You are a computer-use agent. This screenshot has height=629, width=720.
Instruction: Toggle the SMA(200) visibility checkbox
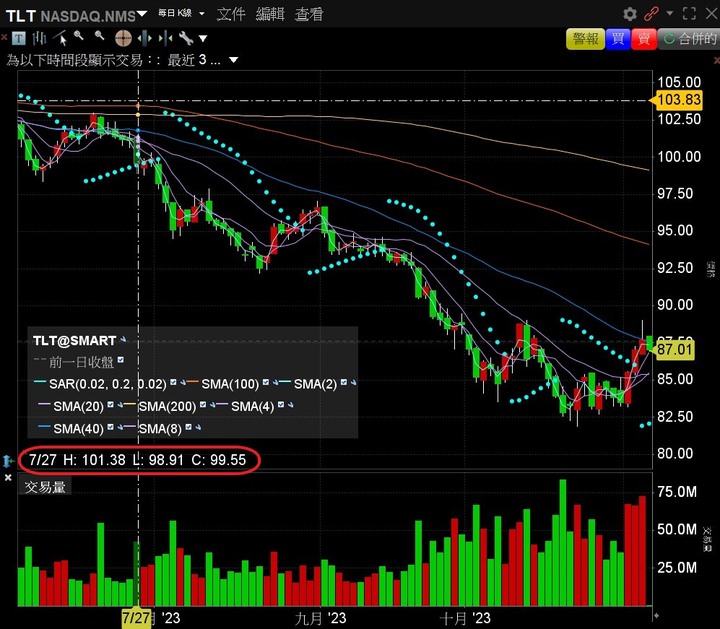pos(203,404)
